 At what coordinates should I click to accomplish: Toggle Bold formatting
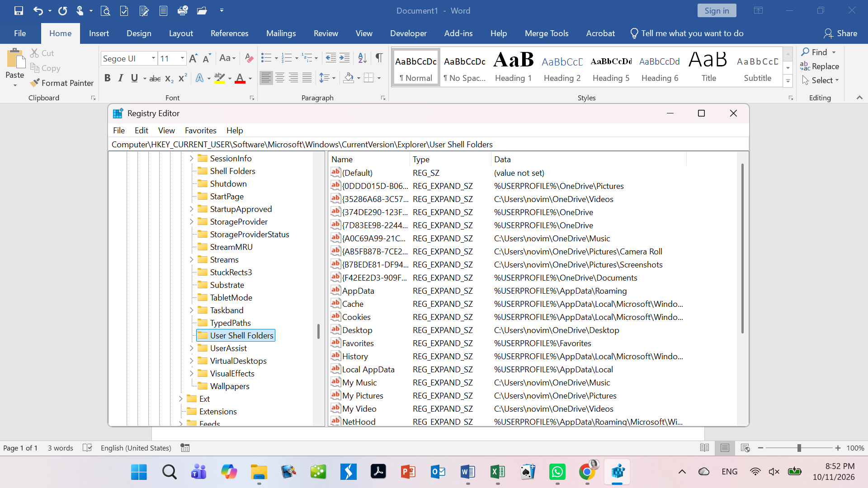[107, 78]
